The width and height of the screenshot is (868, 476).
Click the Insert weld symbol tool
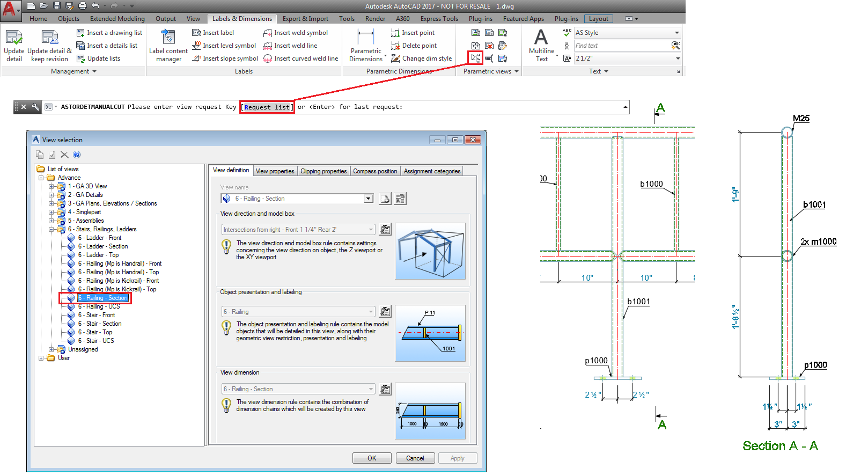(x=296, y=33)
